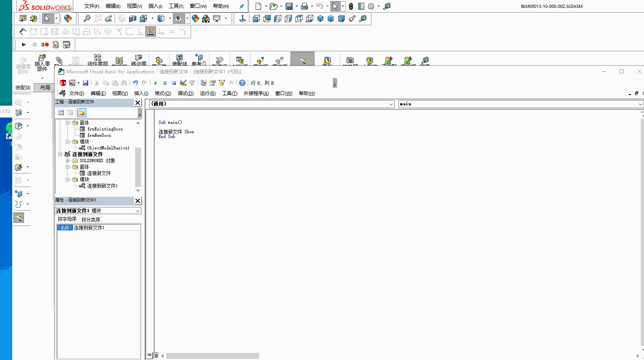Select ObjectModelBasics1 module in tree
The width and height of the screenshot is (644, 360).
(x=108, y=148)
